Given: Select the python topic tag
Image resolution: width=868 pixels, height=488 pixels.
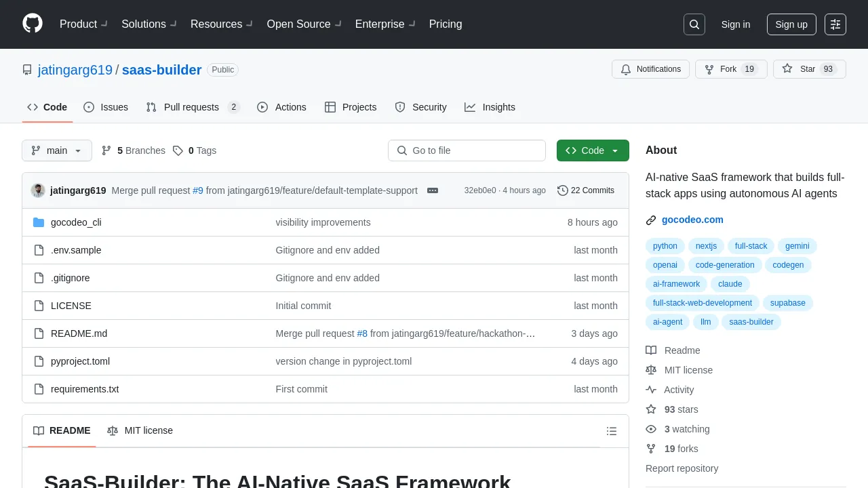Looking at the screenshot, I should click(x=665, y=246).
